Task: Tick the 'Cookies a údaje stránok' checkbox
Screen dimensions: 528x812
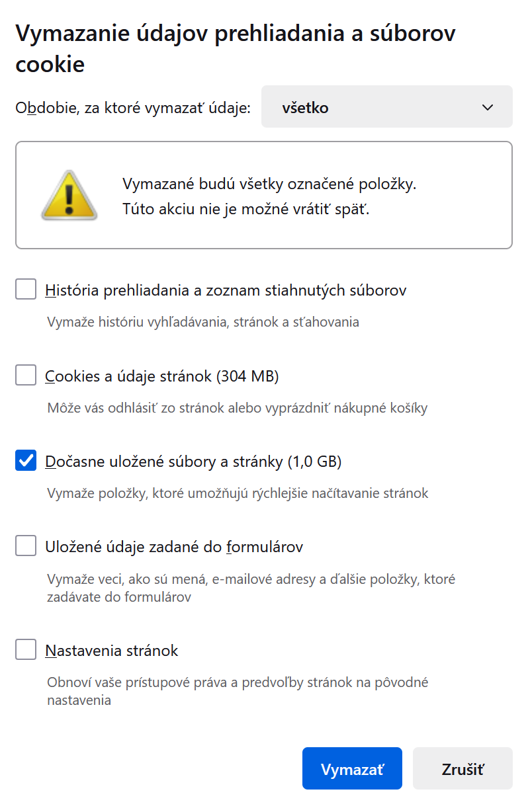Action: 26,375
